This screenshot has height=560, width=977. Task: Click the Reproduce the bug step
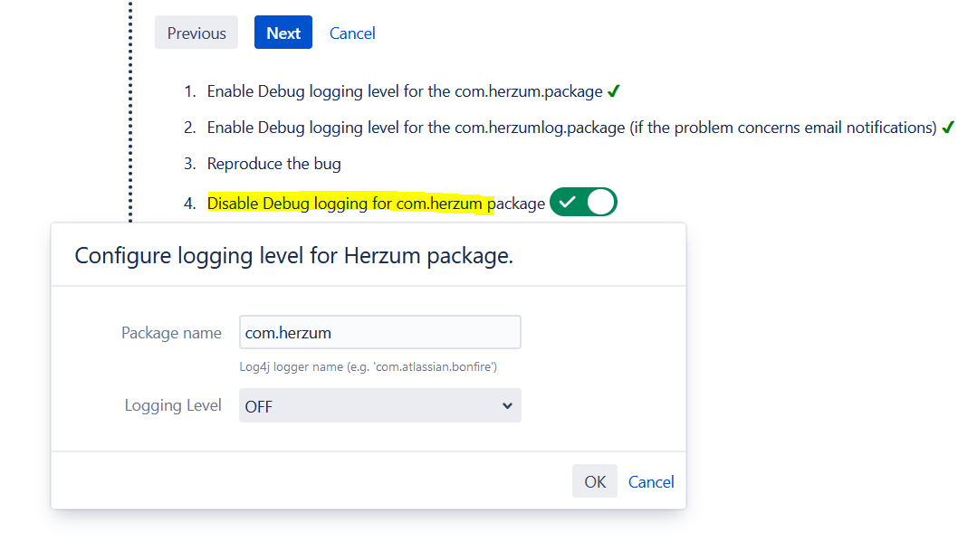[x=273, y=164]
